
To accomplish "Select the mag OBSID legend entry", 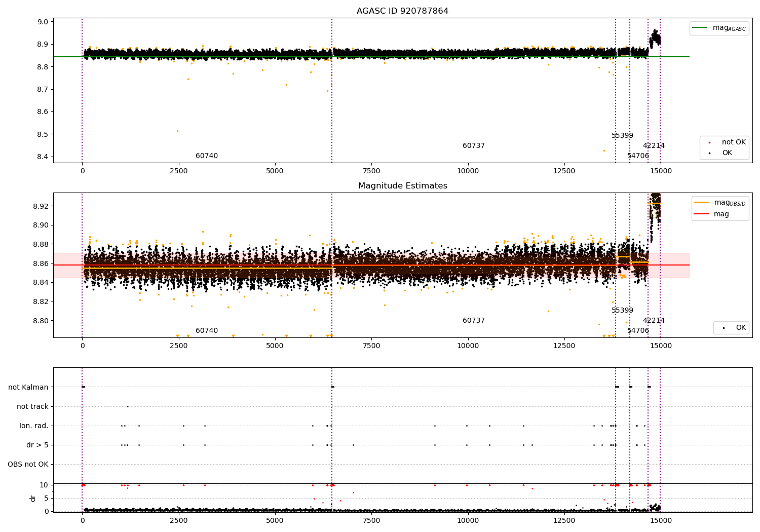I will [719, 203].
